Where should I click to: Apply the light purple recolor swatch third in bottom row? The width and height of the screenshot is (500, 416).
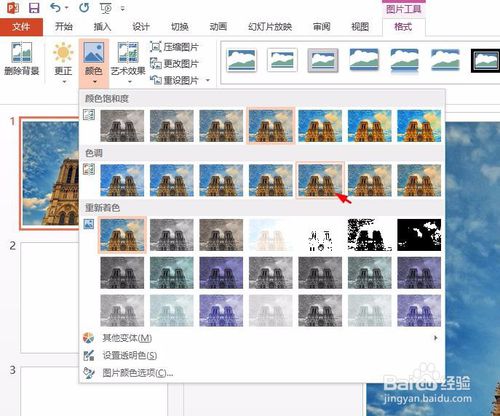coord(221,310)
